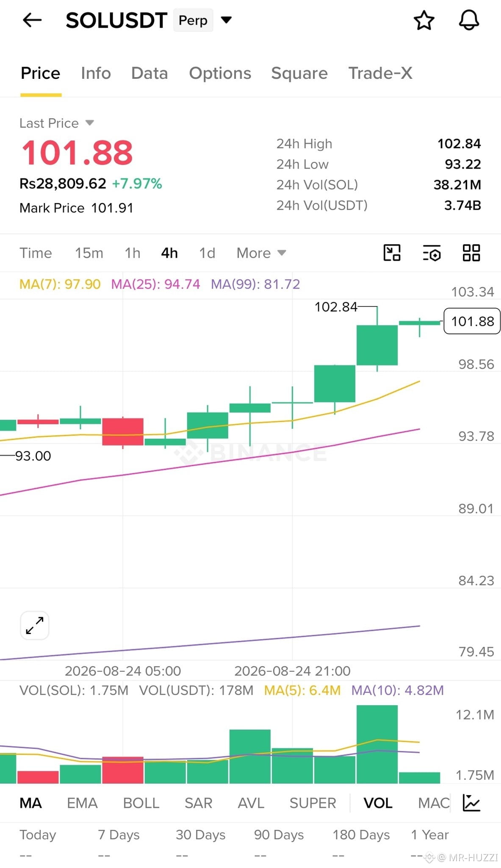The width and height of the screenshot is (501, 868).
Task: Tap the tallest green volume bar
Action: (377, 744)
